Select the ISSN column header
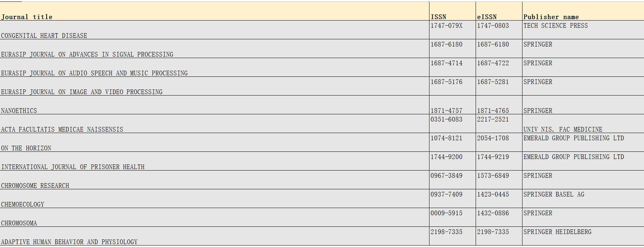This screenshot has height=247, width=644. click(453, 11)
